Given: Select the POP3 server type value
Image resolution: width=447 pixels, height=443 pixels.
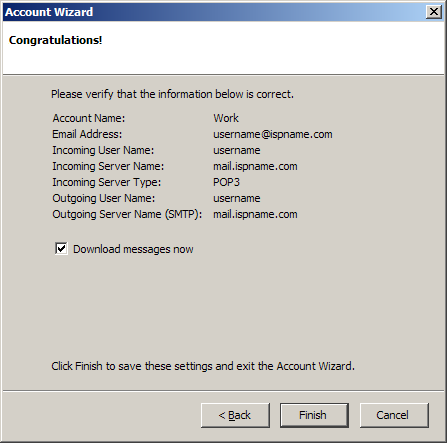Looking at the screenshot, I should pos(226,182).
